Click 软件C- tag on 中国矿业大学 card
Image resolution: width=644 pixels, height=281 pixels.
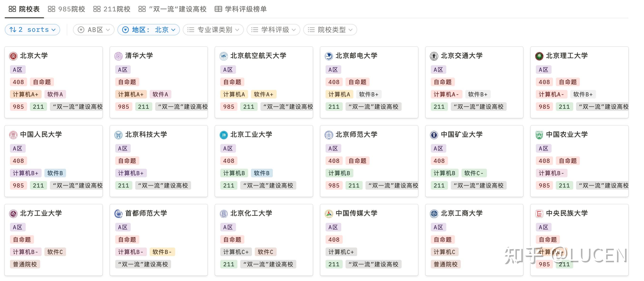[474, 173]
